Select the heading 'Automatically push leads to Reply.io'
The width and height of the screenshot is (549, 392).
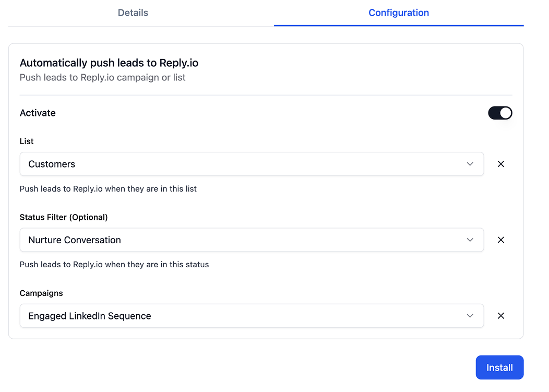[109, 63]
